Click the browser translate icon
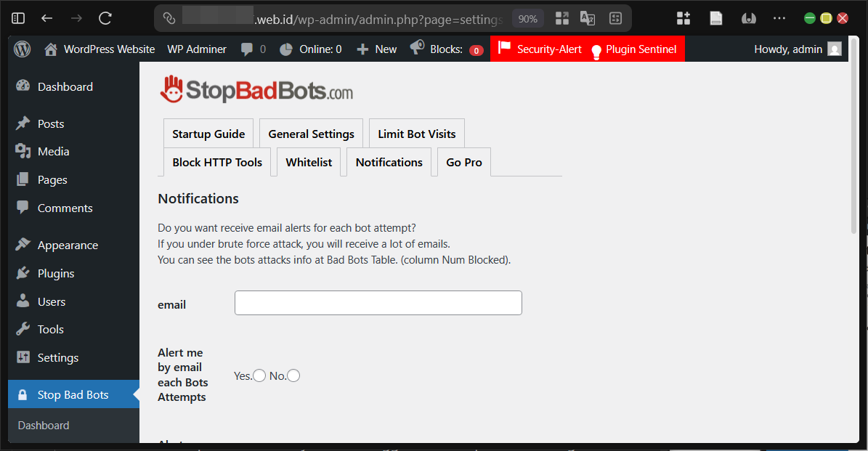Screen dimensions: 868x451 588,17
